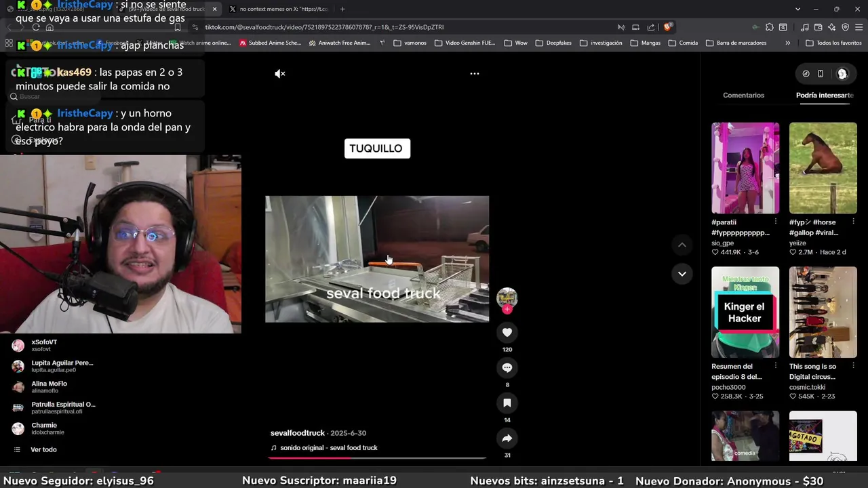Image resolution: width=868 pixels, height=488 pixels.
Task: Open the profile avatar in TikTok header
Action: 842,74
